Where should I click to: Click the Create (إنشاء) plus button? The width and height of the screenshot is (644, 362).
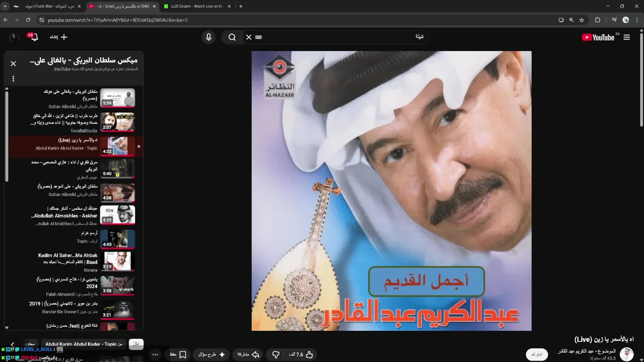tap(58, 37)
